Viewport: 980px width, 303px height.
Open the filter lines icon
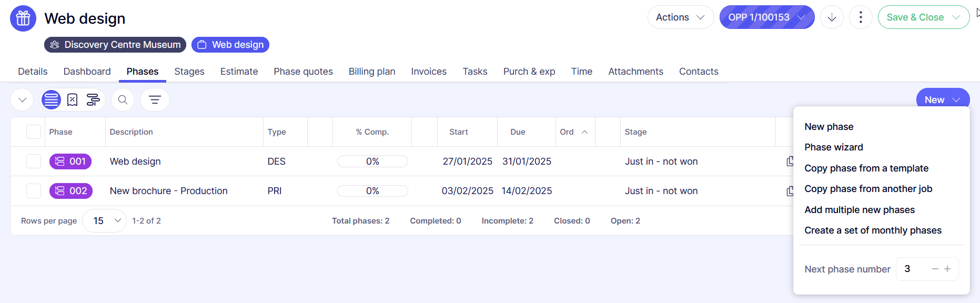pos(155,100)
